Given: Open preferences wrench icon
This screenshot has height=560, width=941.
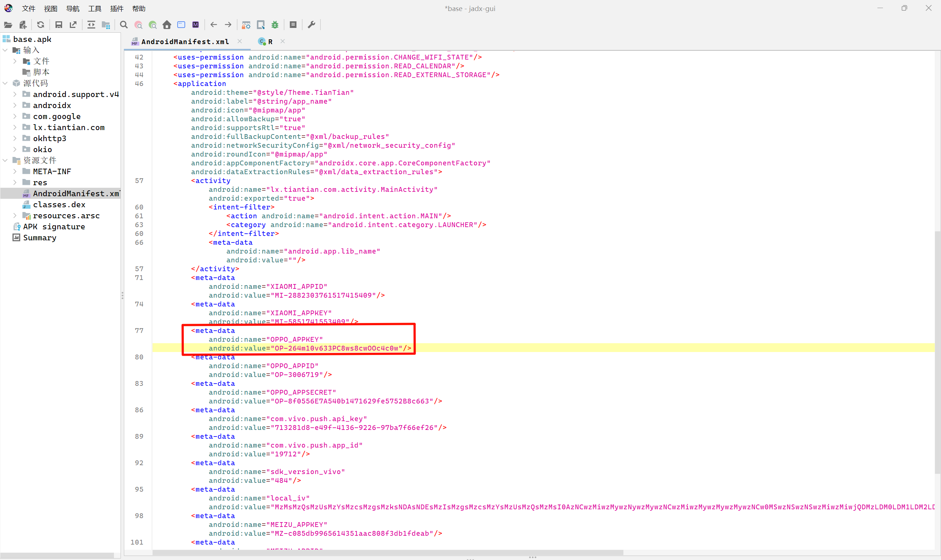Looking at the screenshot, I should [x=311, y=25].
